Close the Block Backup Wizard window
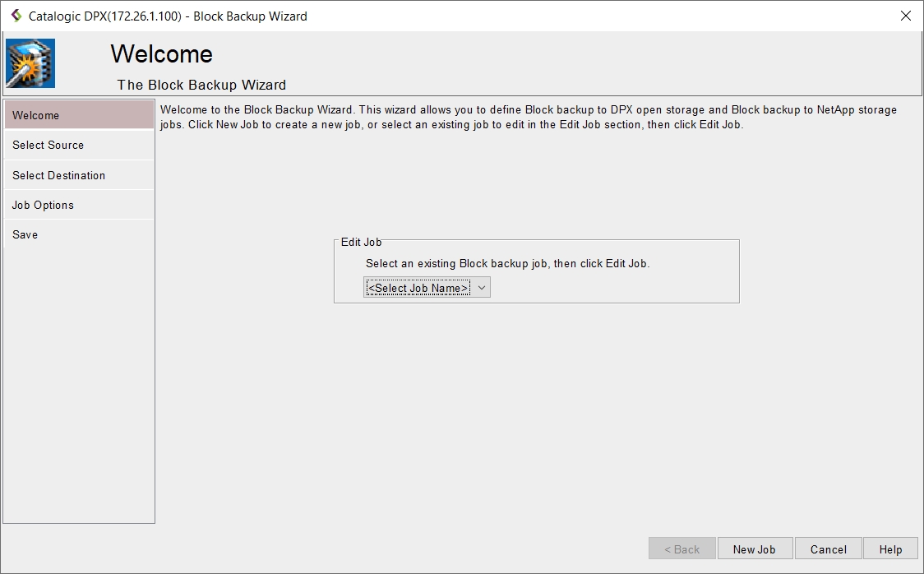Viewport: 924px width, 574px height. (905, 16)
